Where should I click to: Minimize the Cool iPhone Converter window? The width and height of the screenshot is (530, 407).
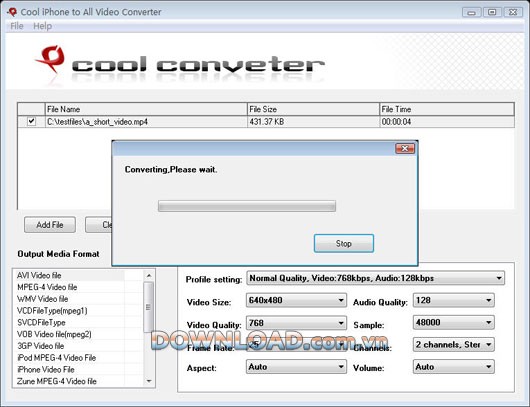(471, 13)
